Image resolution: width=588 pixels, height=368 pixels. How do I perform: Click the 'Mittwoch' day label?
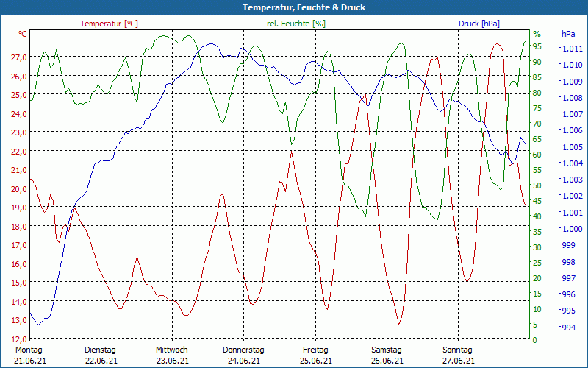click(172, 350)
